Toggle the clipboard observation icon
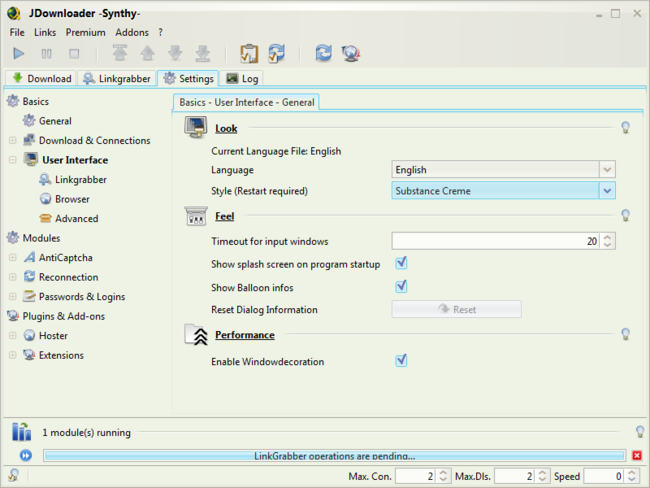Viewport: 650px width, 488px height. 249,53
